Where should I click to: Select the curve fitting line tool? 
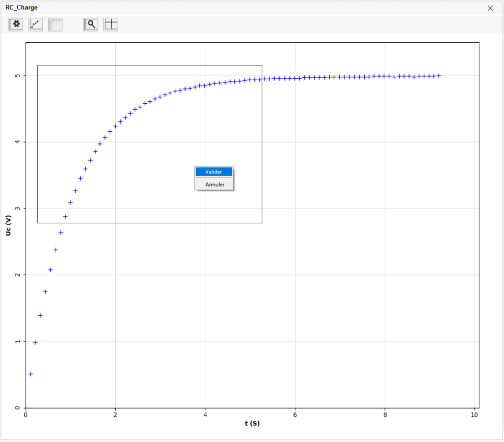[35, 25]
